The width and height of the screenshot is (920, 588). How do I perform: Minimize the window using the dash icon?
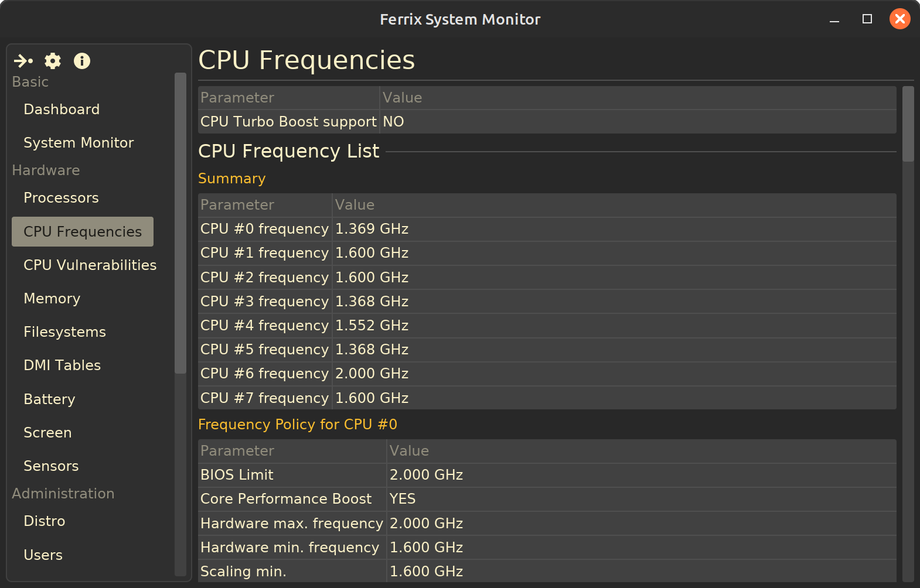click(x=834, y=19)
